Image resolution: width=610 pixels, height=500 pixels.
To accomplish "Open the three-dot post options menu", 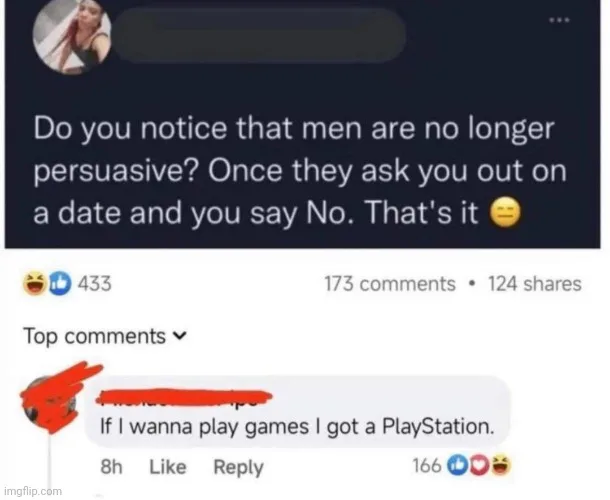I will point(559,19).
